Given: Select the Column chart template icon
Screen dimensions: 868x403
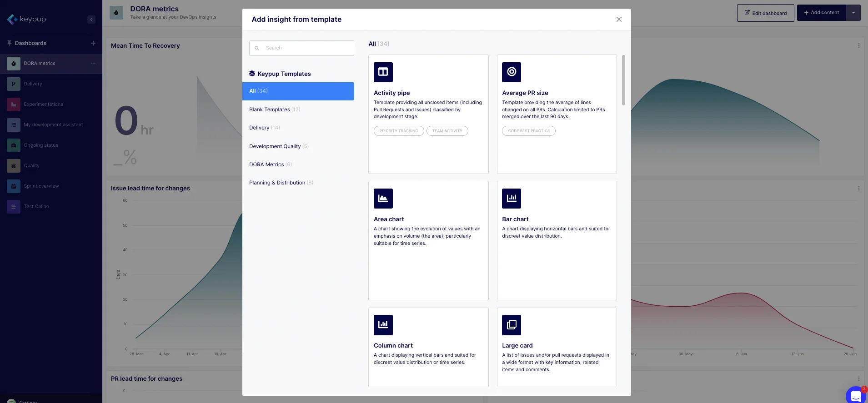Looking at the screenshot, I should (383, 324).
